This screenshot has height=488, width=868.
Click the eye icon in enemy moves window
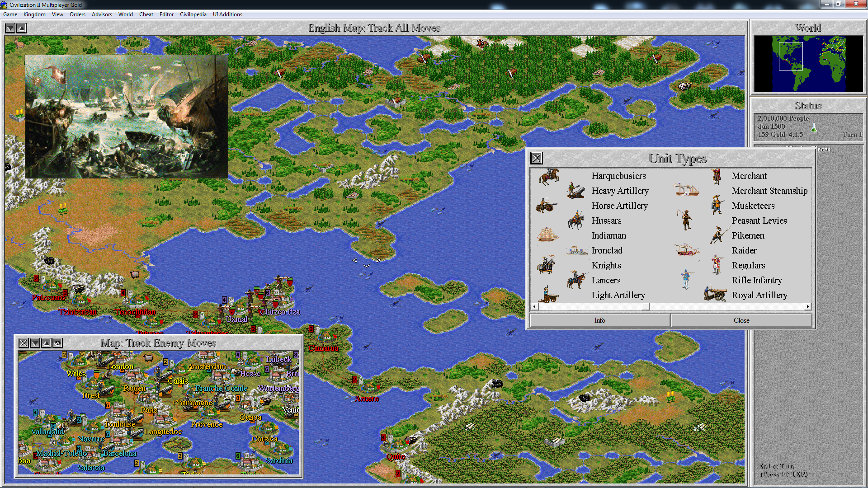(x=57, y=343)
